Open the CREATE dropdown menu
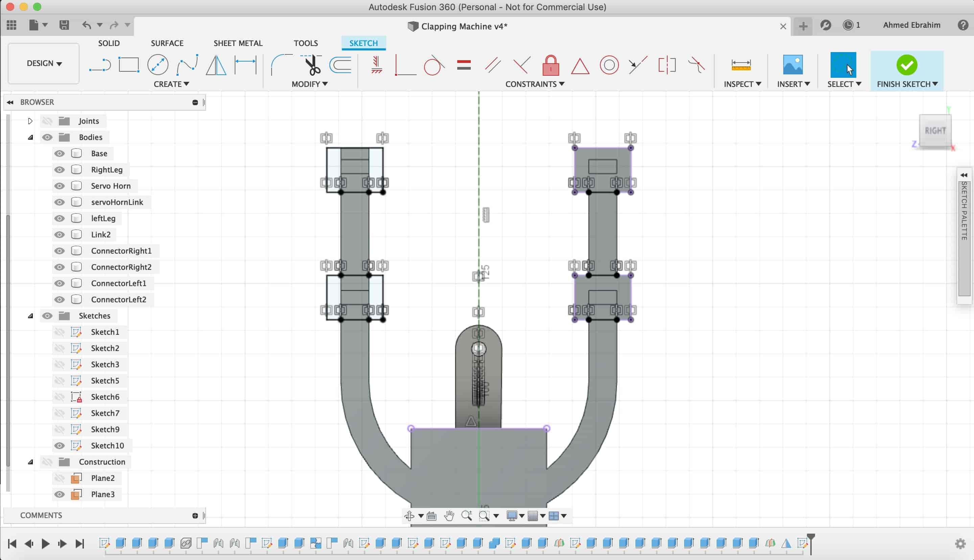The height and width of the screenshot is (560, 974). pyautogui.click(x=171, y=84)
